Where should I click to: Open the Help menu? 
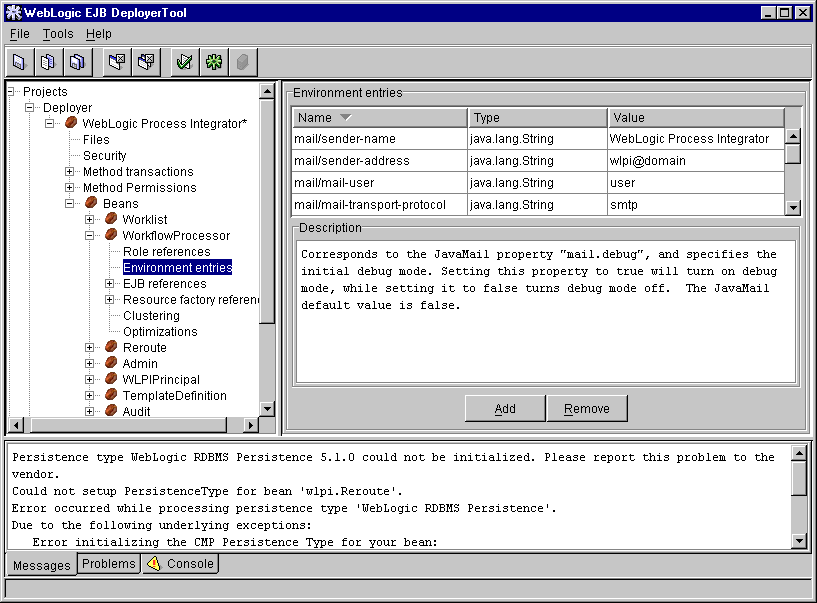pos(98,34)
